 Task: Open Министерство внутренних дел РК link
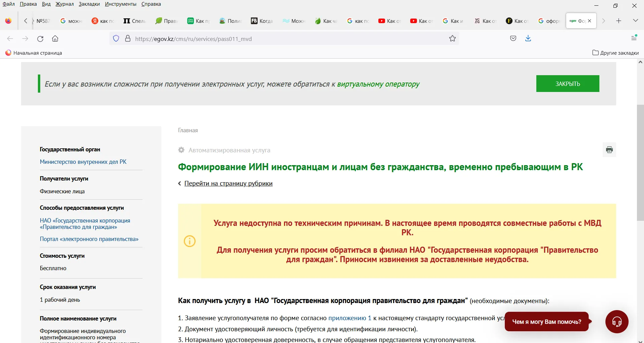pyautogui.click(x=83, y=162)
